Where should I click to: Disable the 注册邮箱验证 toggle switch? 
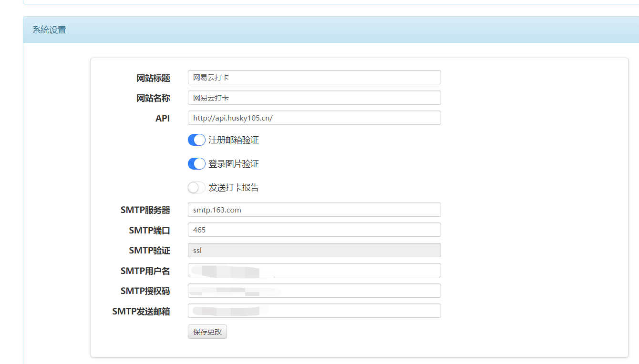196,140
